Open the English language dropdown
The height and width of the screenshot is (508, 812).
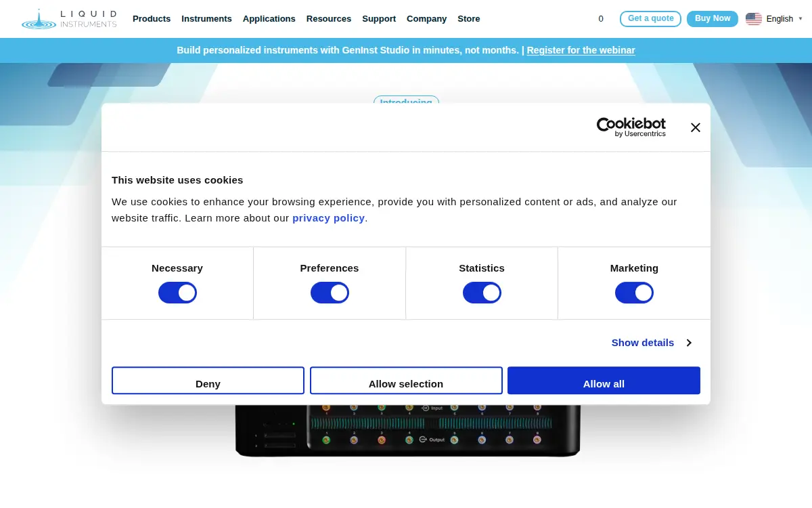784,19
